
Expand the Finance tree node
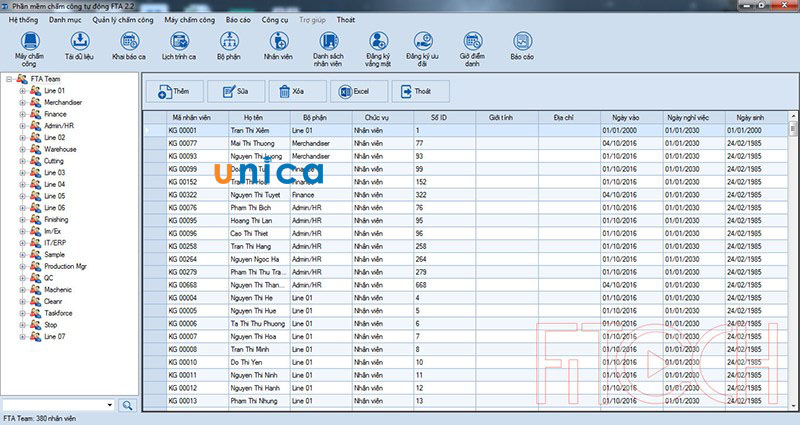22,114
